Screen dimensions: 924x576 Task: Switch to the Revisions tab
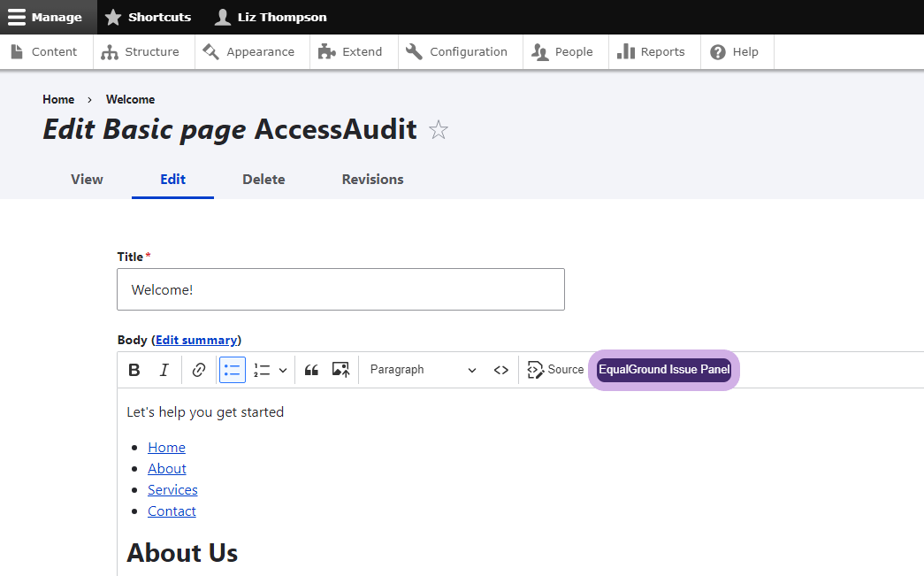coord(372,179)
